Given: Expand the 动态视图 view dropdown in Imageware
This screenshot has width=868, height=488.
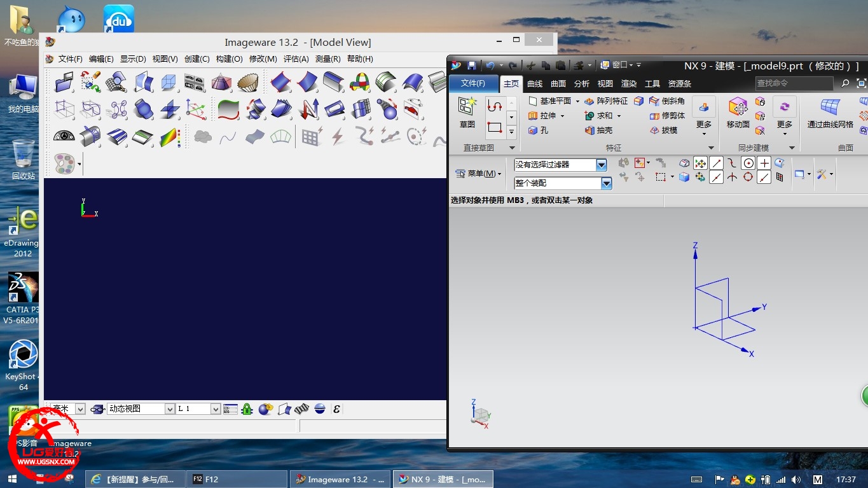Looking at the screenshot, I should tap(170, 409).
